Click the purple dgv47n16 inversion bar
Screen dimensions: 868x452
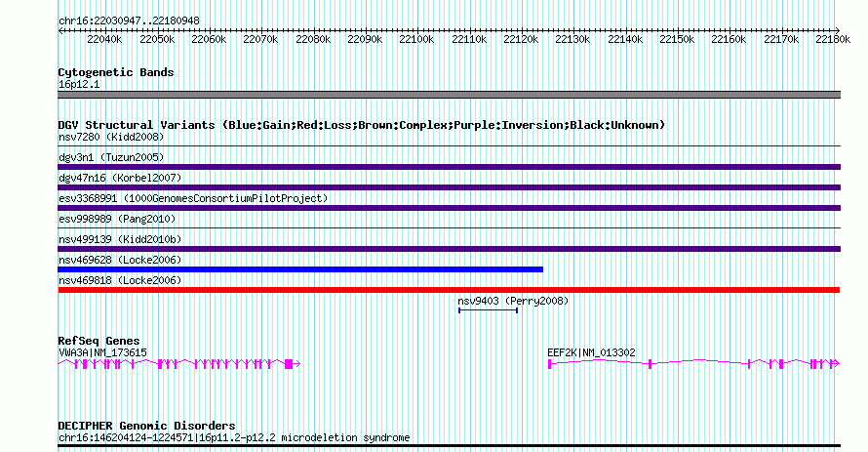449,187
